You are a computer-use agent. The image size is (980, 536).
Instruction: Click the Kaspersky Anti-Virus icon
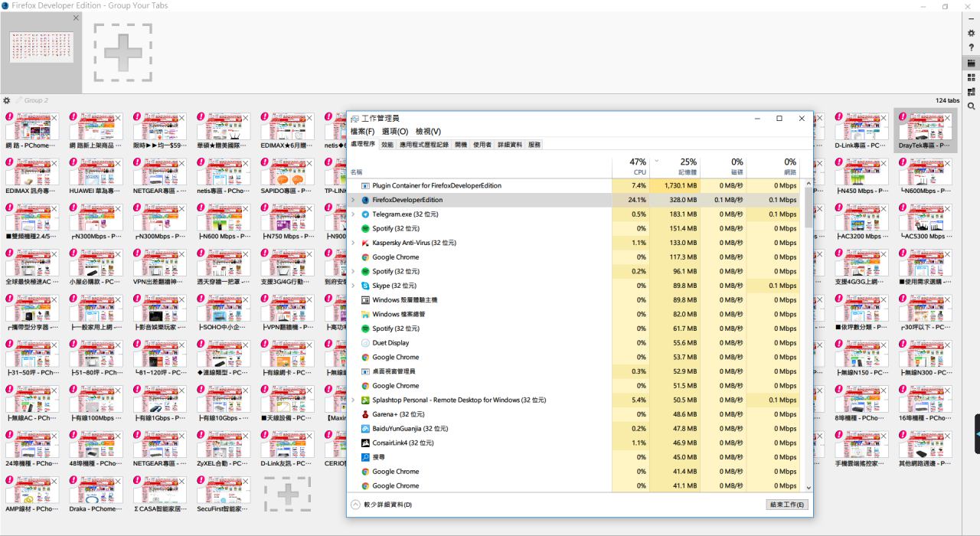tap(366, 243)
